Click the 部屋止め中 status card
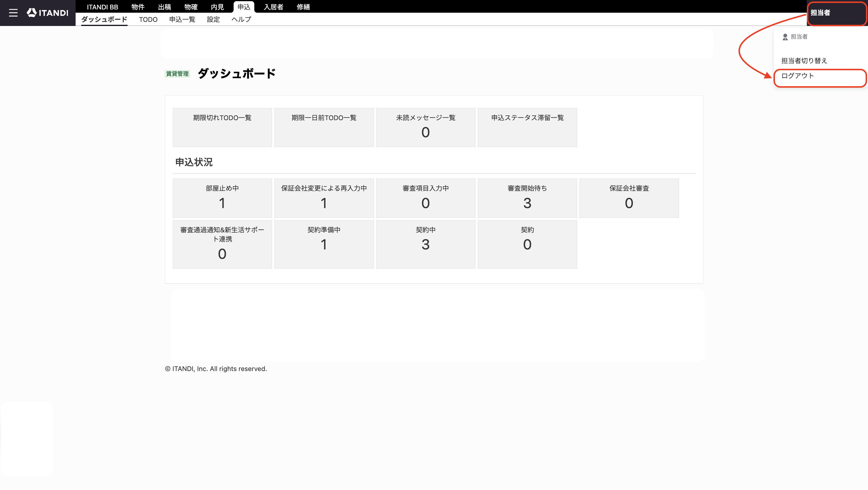 point(222,198)
